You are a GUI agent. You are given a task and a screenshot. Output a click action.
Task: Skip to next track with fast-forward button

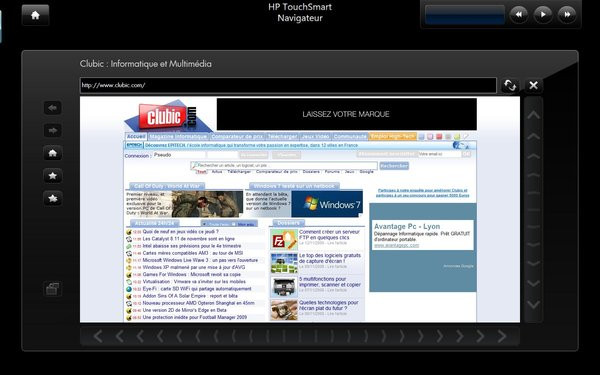click(x=567, y=15)
